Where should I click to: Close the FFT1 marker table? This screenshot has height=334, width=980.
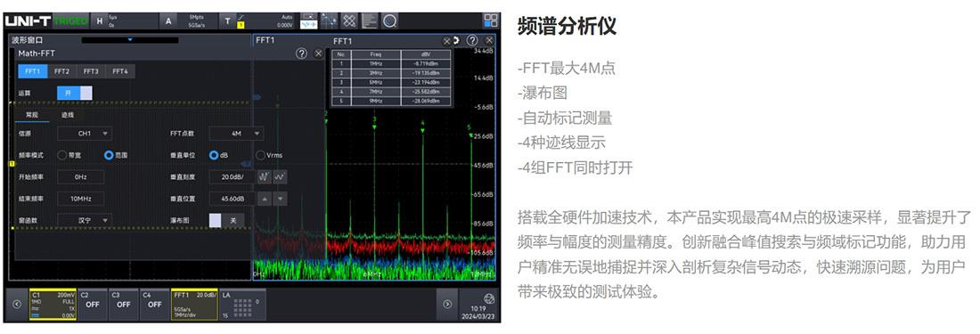[x=446, y=41]
